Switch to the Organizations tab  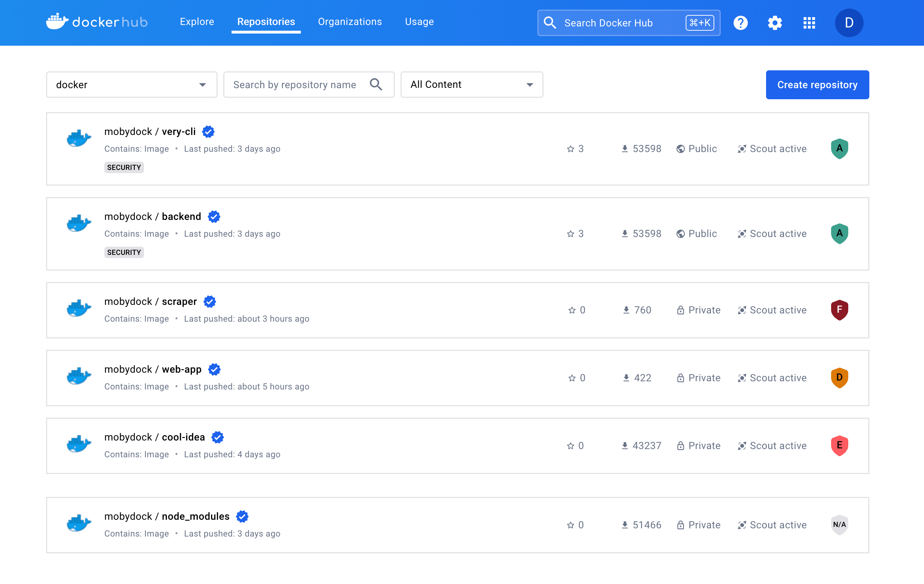pos(349,22)
